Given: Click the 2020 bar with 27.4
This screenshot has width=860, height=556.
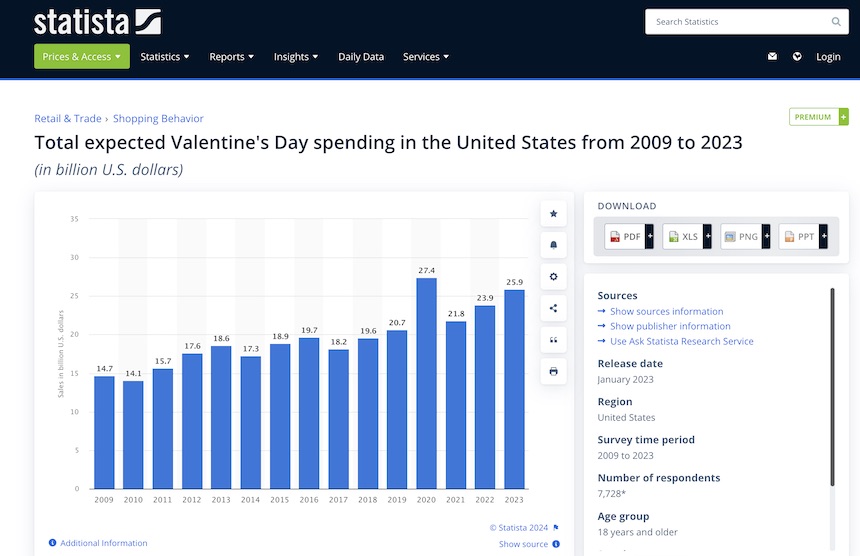Looking at the screenshot, I should pyautogui.click(x=426, y=383).
